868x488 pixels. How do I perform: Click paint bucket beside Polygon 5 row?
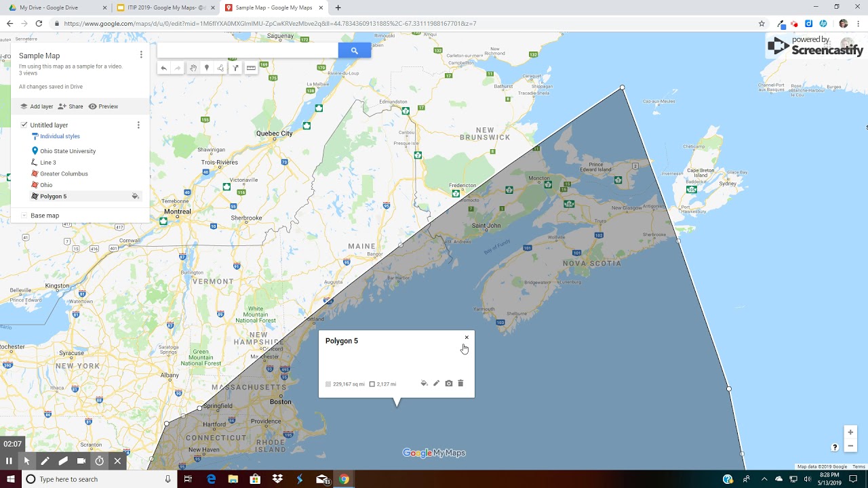[x=135, y=197]
